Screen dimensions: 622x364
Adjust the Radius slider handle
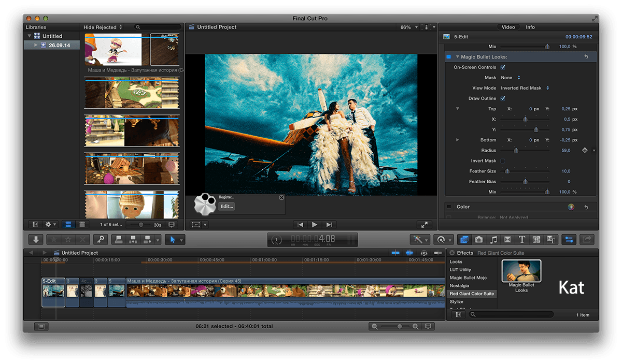coord(516,150)
